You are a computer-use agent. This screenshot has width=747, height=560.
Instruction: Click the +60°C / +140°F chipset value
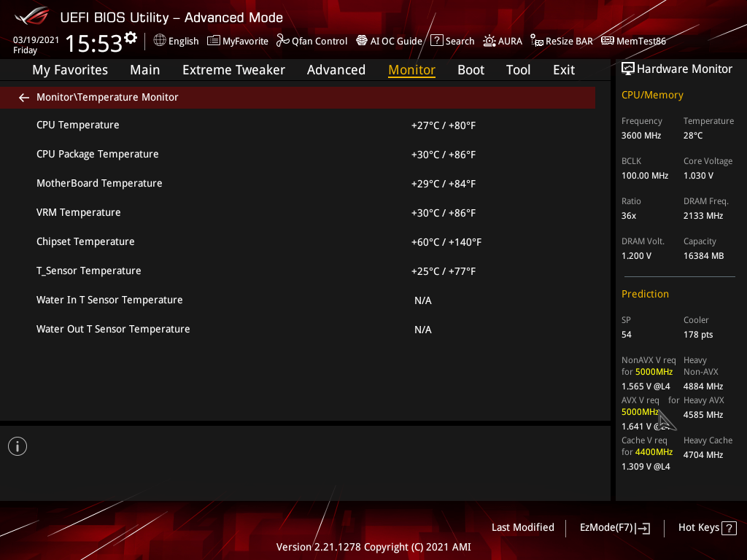point(446,242)
